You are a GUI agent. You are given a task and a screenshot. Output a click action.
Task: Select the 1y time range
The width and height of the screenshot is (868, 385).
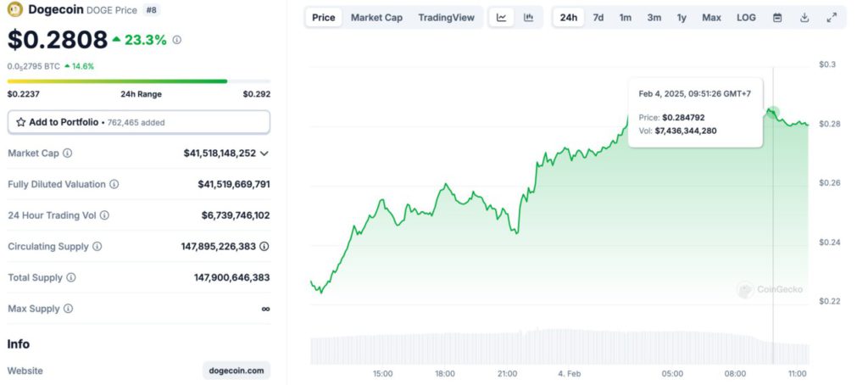(x=682, y=18)
